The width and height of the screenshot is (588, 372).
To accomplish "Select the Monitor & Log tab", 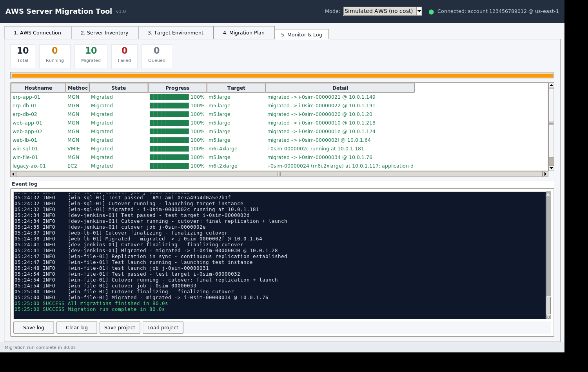I will [x=301, y=34].
